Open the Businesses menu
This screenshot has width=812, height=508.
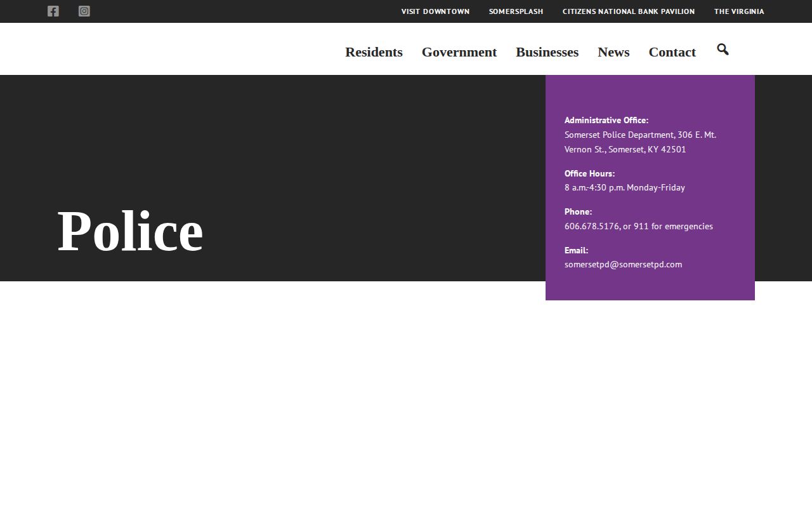pyautogui.click(x=547, y=52)
